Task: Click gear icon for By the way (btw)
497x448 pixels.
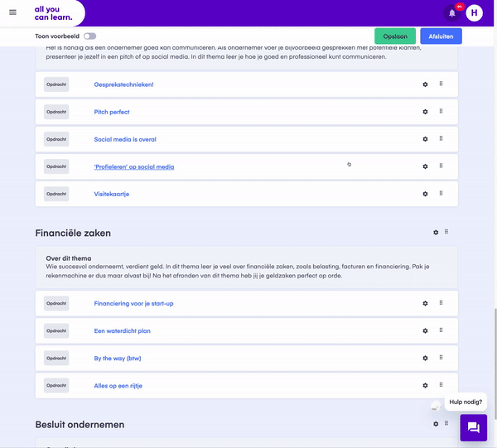Action: (x=426, y=358)
